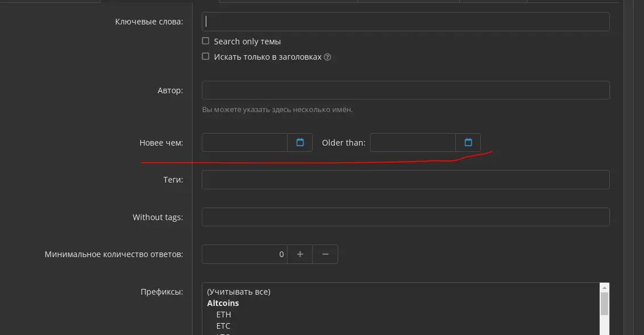644x335 pixels.
Task: Enable the Search only темы checkbox
Action: (206, 41)
